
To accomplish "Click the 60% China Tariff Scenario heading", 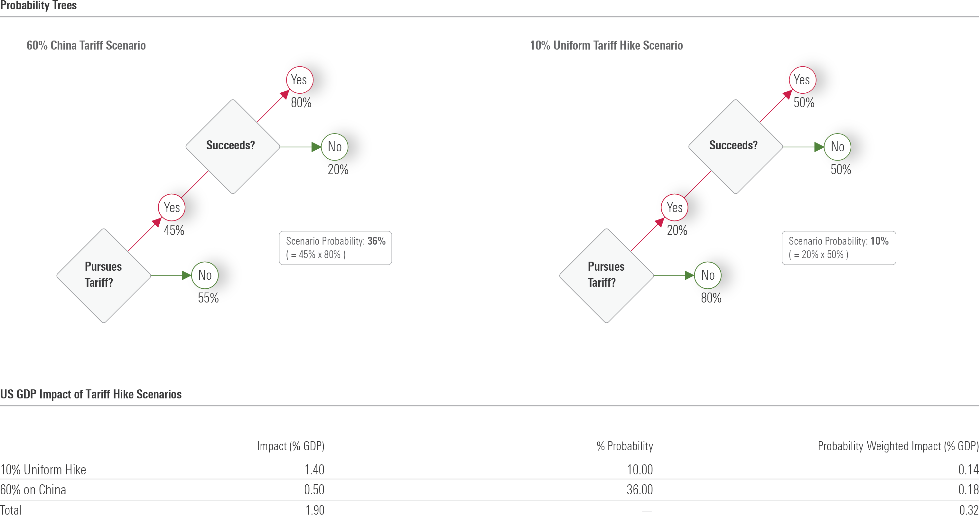I will tap(86, 46).
